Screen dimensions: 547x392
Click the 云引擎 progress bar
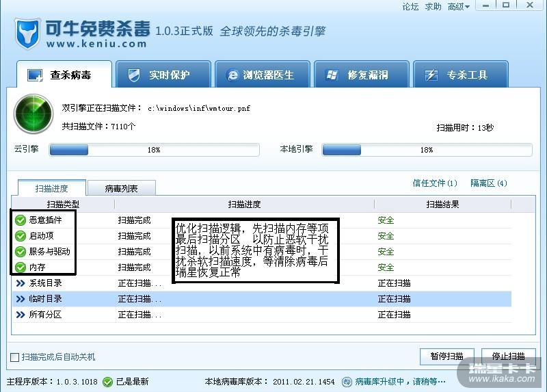coord(155,150)
